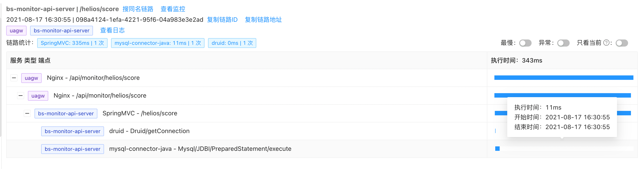
Task: Select the bs-monitor-api-server tag beside 查看日志
Action: (62, 31)
